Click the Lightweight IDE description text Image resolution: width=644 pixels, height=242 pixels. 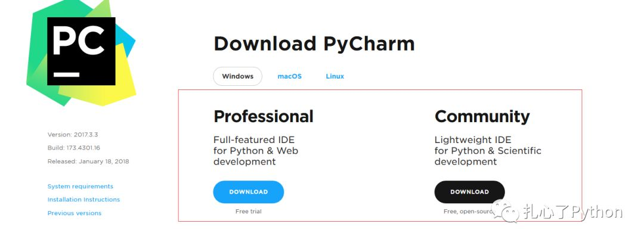tap(488, 151)
